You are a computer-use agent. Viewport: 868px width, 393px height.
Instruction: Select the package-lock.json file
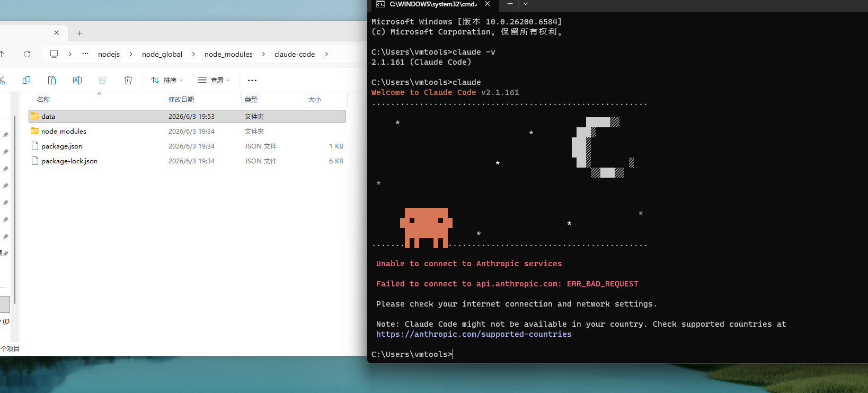click(187, 161)
